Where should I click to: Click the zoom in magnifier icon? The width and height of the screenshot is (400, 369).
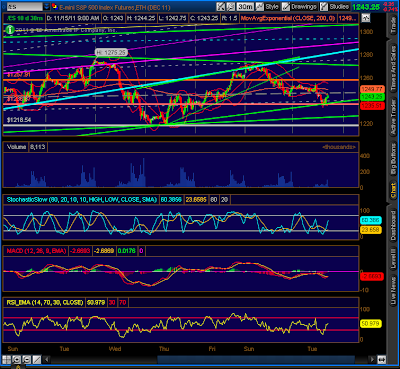[16, 359]
